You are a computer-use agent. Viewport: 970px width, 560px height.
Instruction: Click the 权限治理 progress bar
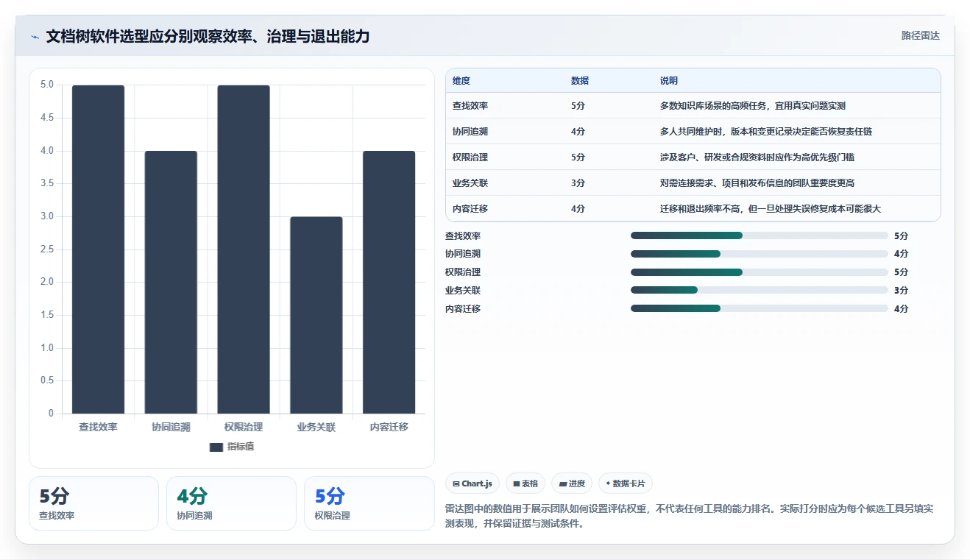click(760, 272)
